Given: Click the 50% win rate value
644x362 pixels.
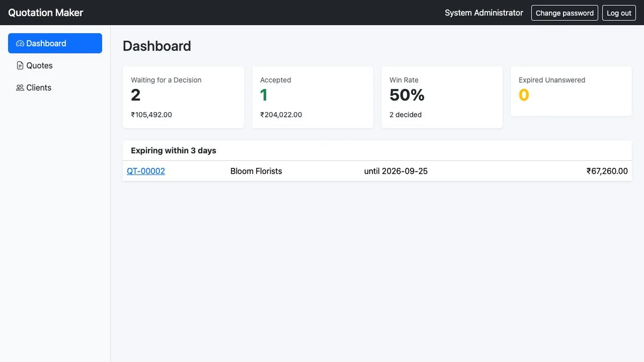Looking at the screenshot, I should (x=407, y=95).
